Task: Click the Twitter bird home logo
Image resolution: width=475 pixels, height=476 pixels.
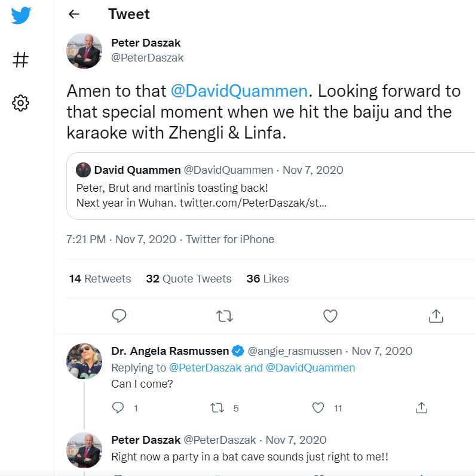Action: click(20, 15)
